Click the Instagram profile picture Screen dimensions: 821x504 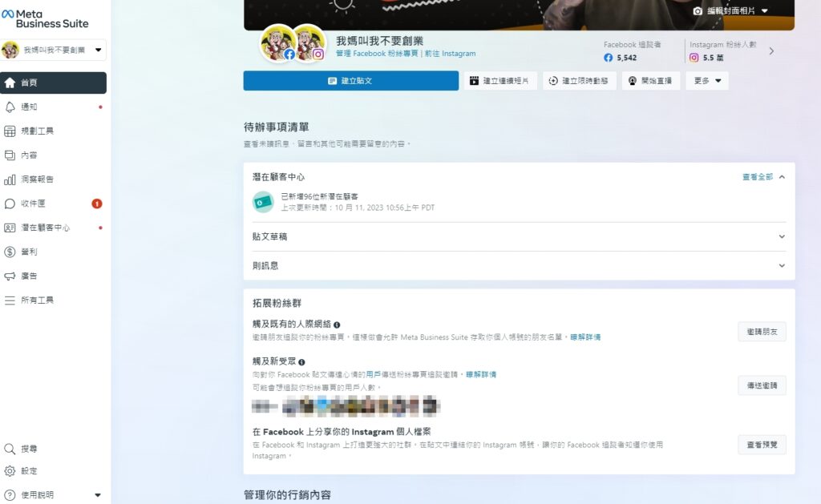point(310,43)
